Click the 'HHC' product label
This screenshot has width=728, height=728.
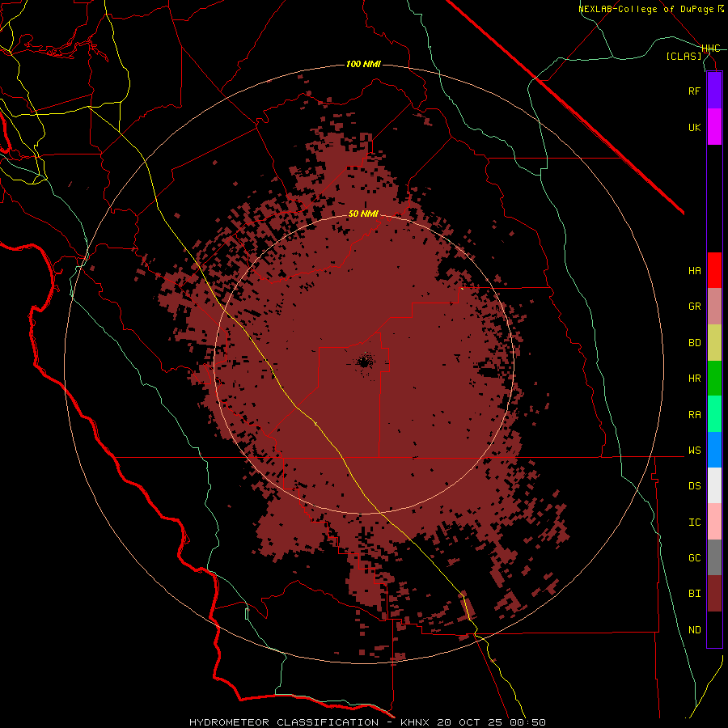click(x=711, y=49)
